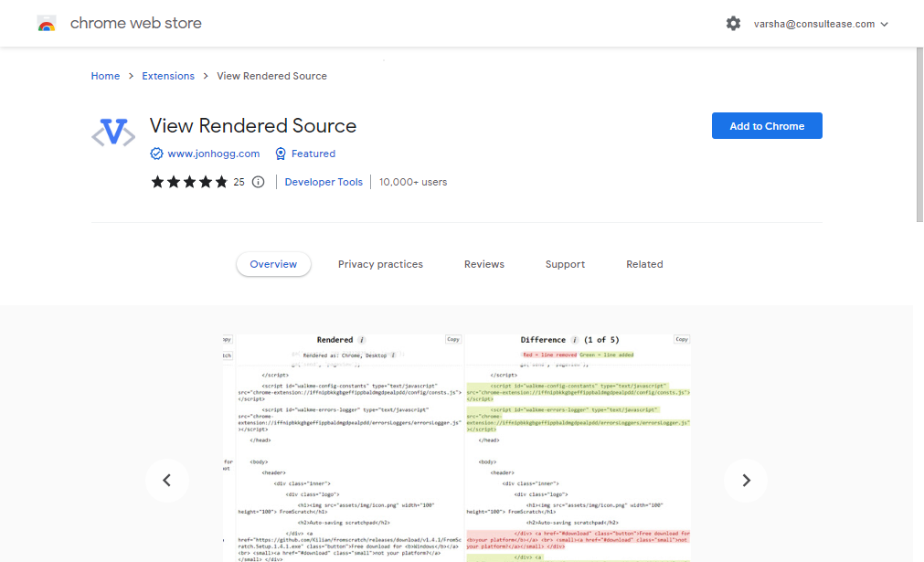
Task: Click the Add to Chrome button
Action: (767, 126)
